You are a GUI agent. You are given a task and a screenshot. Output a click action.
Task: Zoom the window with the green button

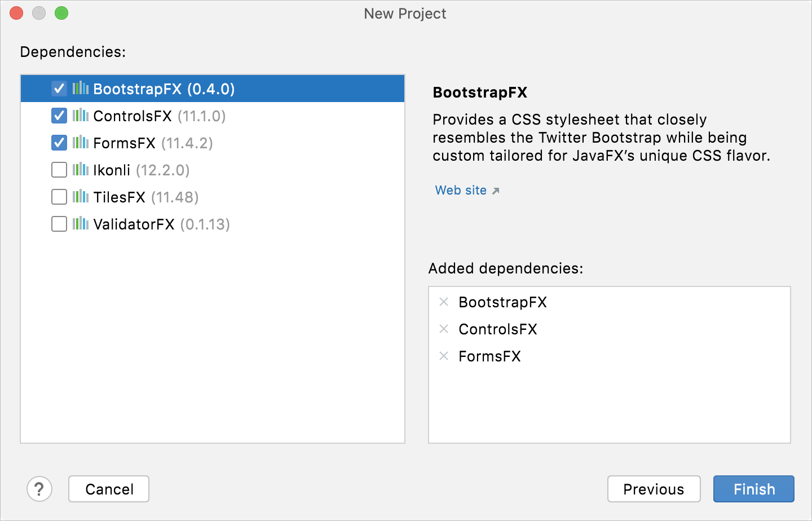[x=61, y=13]
